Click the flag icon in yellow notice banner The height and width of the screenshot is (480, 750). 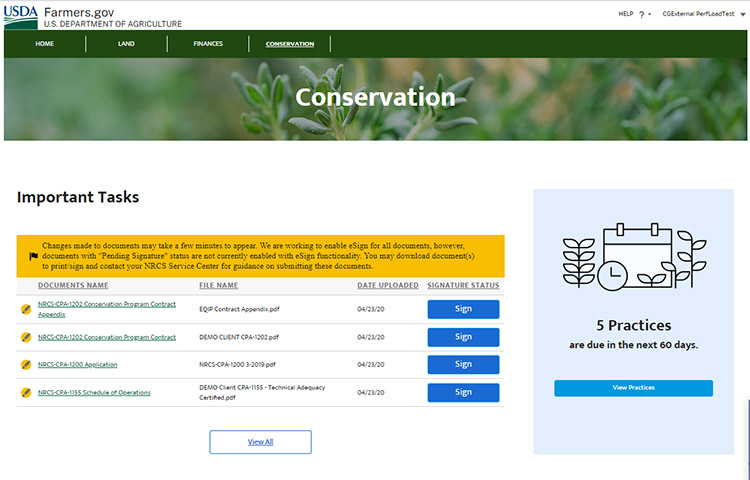pyautogui.click(x=33, y=256)
